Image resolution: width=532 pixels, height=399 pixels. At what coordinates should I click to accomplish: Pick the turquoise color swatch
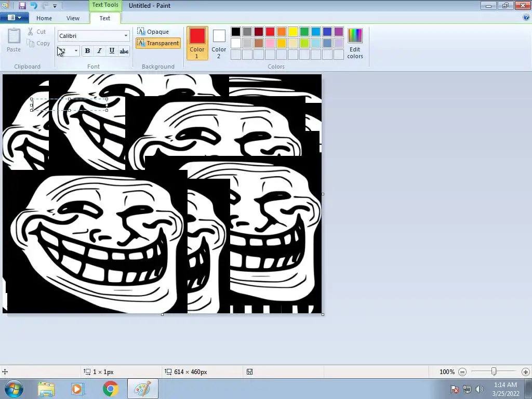pyautogui.click(x=316, y=32)
